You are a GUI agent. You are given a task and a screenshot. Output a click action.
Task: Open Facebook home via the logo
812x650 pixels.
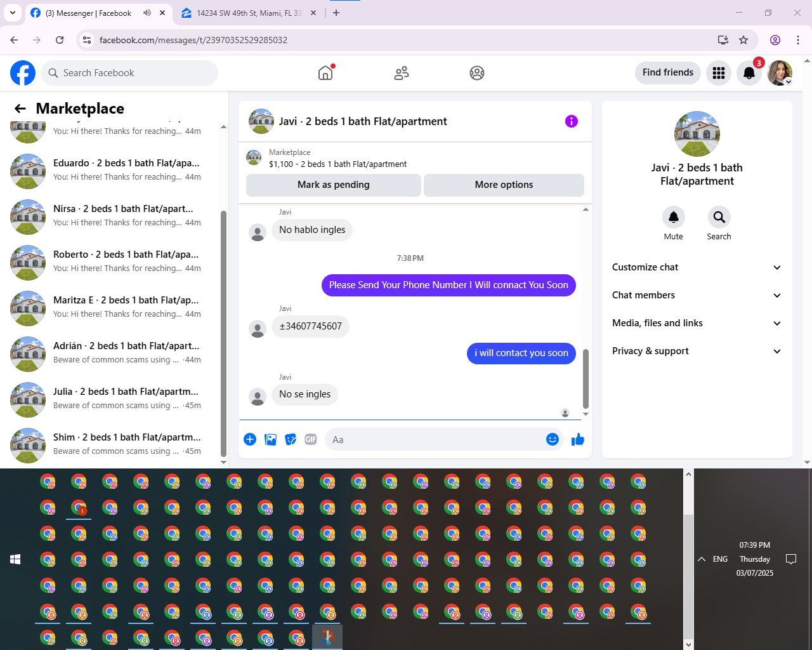tap(23, 73)
